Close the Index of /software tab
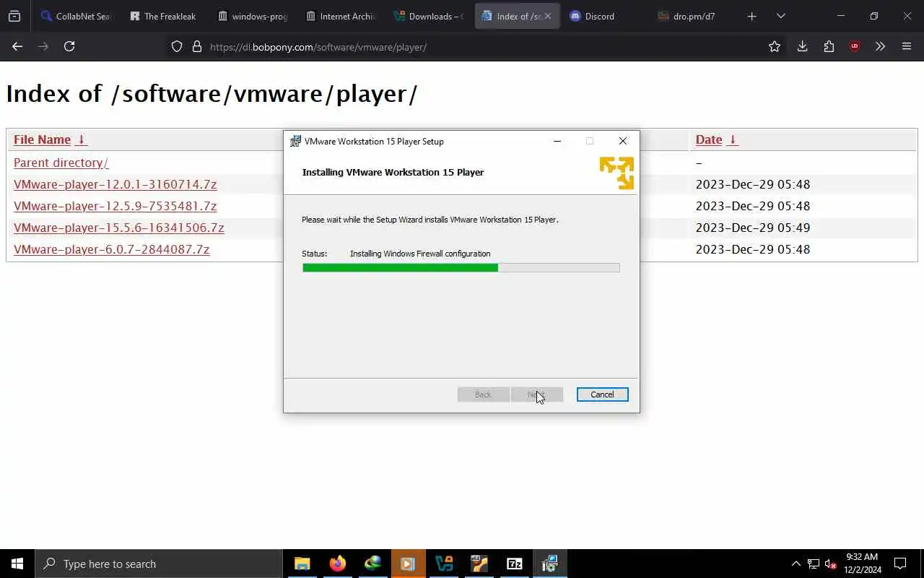The height and width of the screenshot is (578, 924). click(547, 16)
